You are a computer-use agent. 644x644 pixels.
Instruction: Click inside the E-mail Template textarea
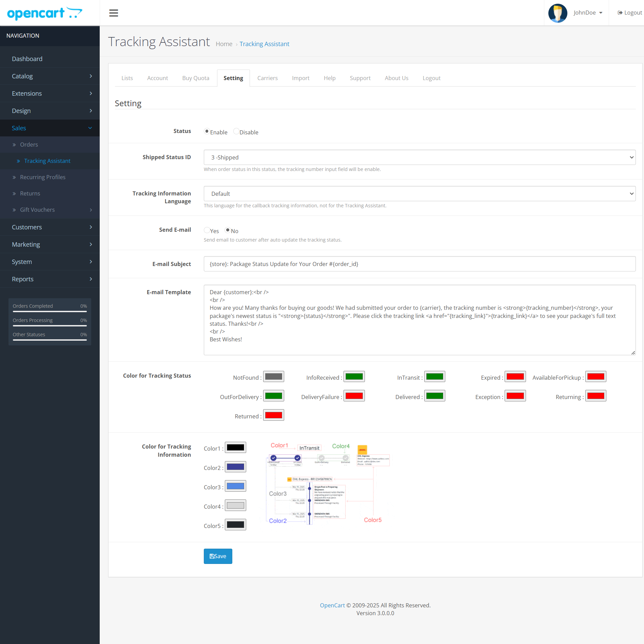pos(419,320)
